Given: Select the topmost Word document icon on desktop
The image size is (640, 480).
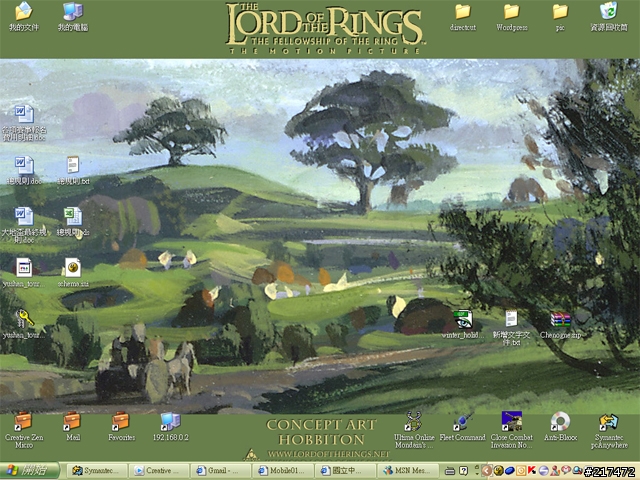Looking at the screenshot, I should coord(24,122).
